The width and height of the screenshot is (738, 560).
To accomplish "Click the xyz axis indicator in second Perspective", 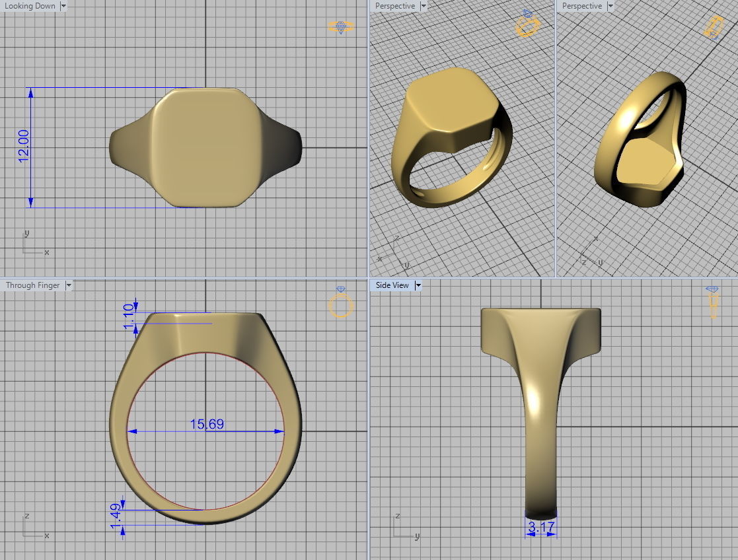I will (591, 252).
